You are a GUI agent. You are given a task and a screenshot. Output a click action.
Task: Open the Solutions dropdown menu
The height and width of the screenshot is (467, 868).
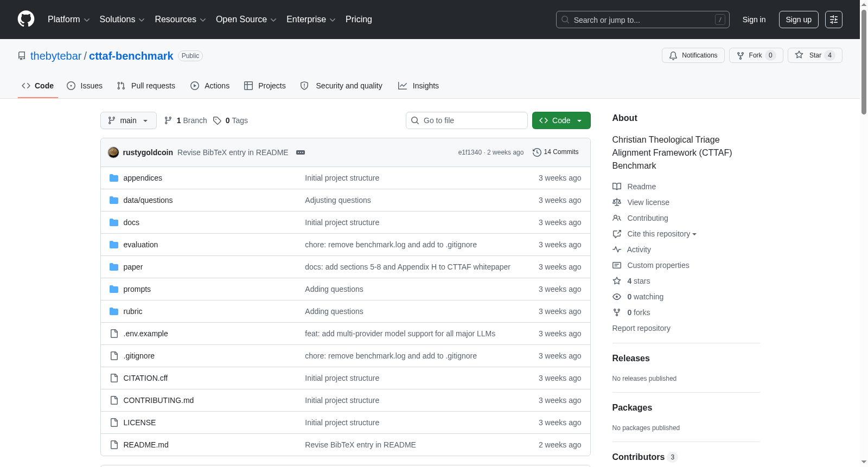[x=122, y=20]
